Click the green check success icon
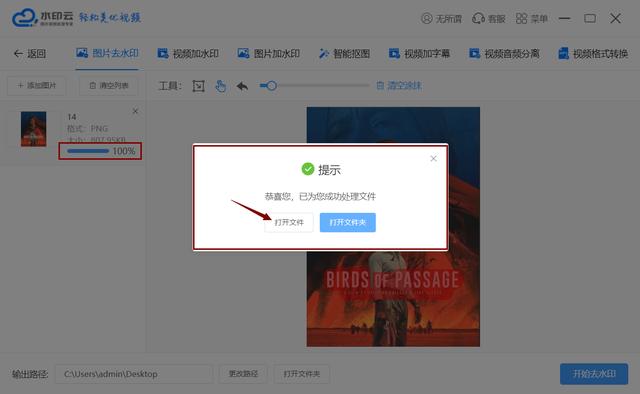 tap(308, 169)
